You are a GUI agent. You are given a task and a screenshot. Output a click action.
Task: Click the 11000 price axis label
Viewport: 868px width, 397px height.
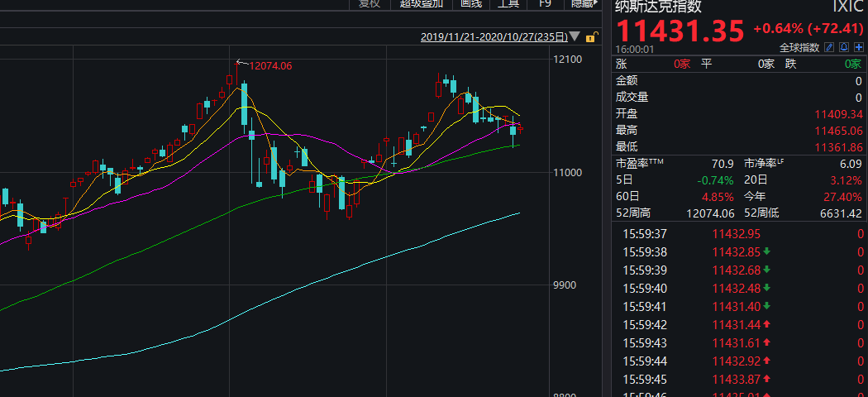click(566, 173)
